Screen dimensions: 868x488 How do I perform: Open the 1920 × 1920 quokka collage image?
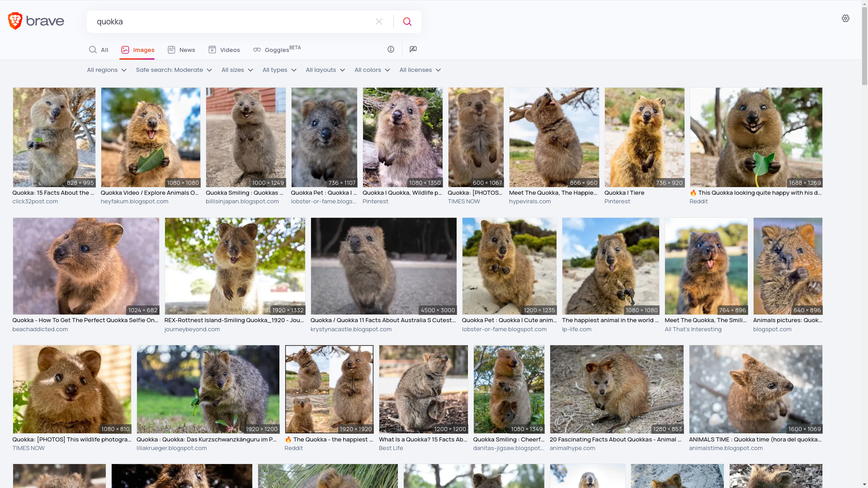329,389
